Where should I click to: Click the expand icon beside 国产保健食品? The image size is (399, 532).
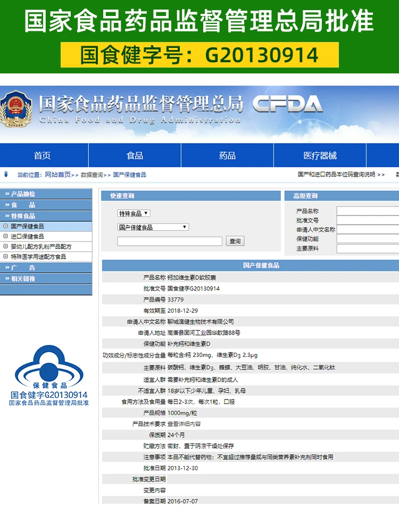(5, 226)
